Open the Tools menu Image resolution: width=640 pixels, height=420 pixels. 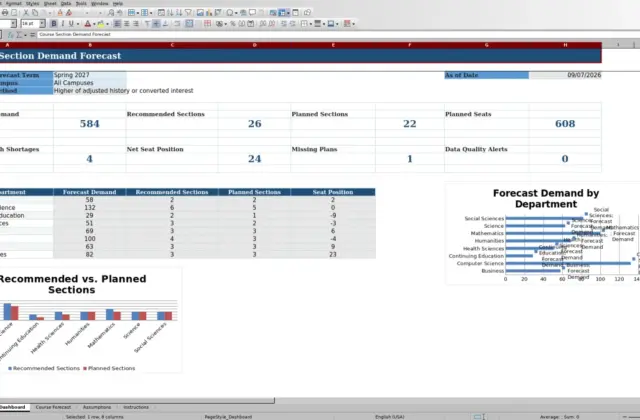pos(81,3)
